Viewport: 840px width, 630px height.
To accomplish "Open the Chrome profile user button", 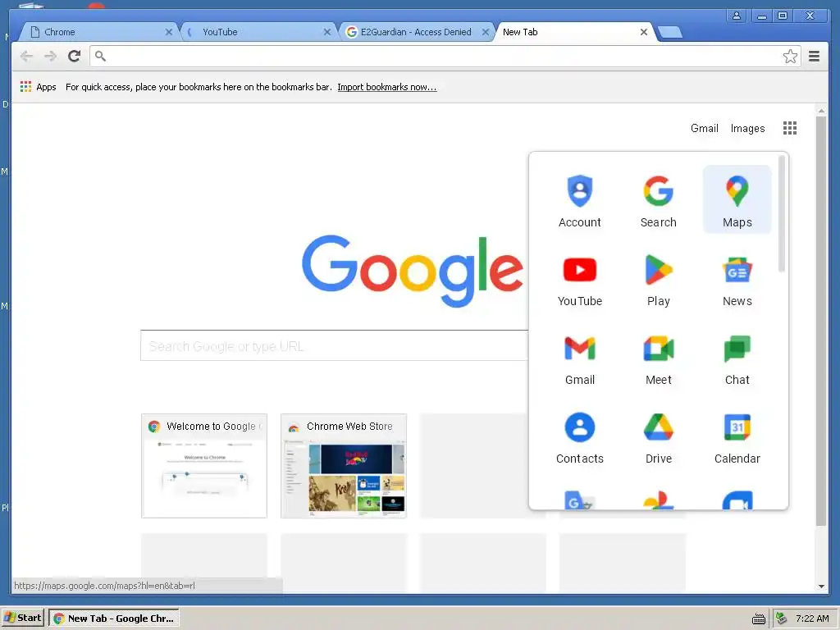I will (737, 16).
